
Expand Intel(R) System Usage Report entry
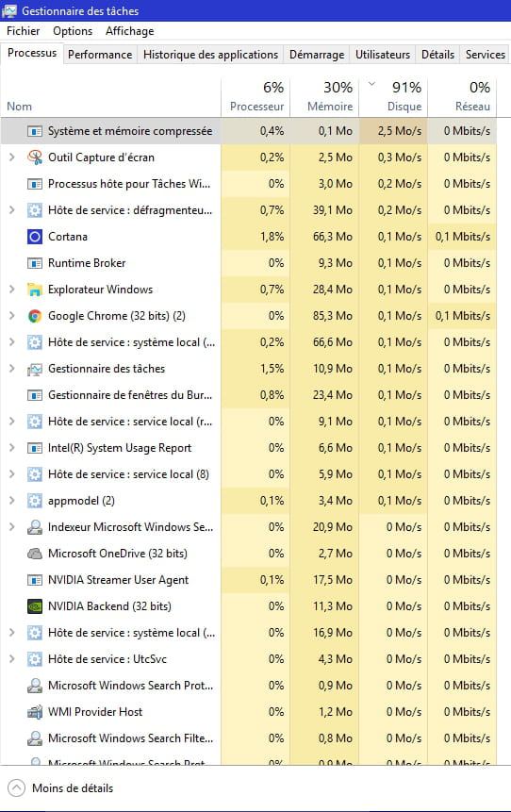click(12, 448)
